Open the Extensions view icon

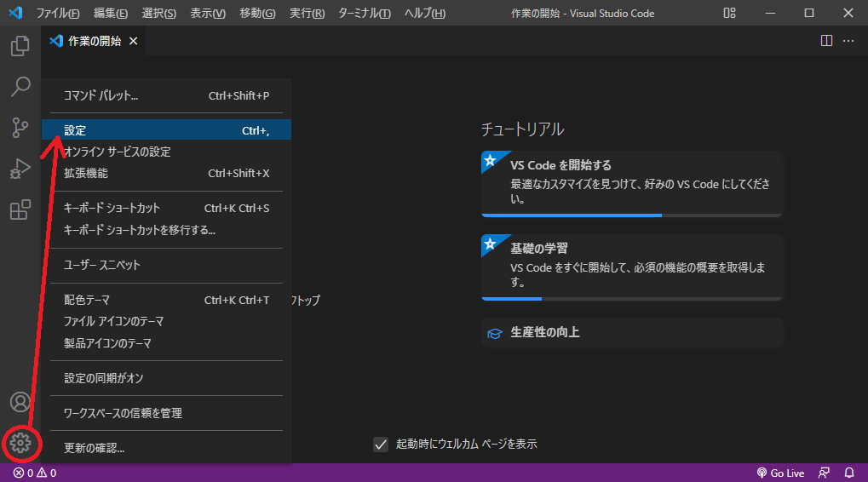[20, 209]
